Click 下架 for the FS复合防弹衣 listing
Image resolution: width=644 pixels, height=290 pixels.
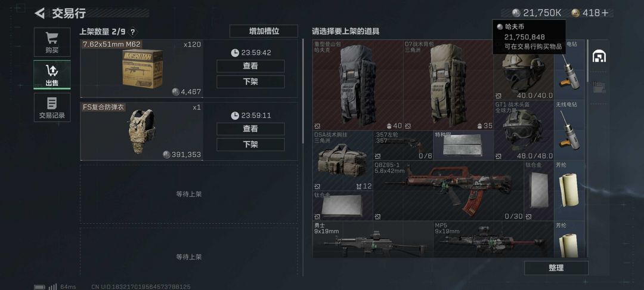point(250,144)
